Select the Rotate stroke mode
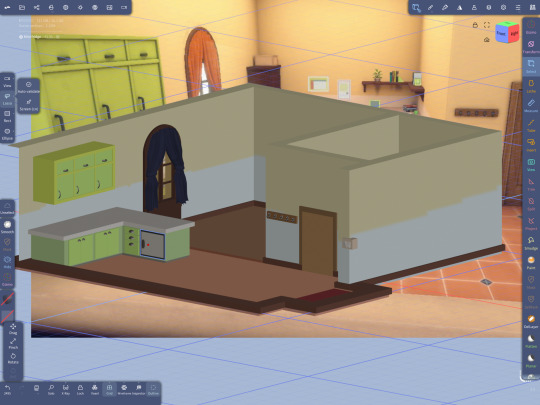Viewport: 540px width, 405px height. coord(13,359)
